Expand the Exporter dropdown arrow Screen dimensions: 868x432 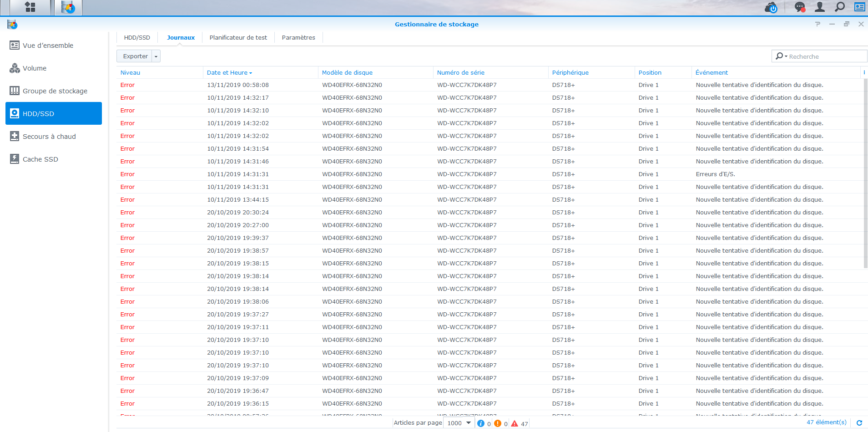(156, 56)
